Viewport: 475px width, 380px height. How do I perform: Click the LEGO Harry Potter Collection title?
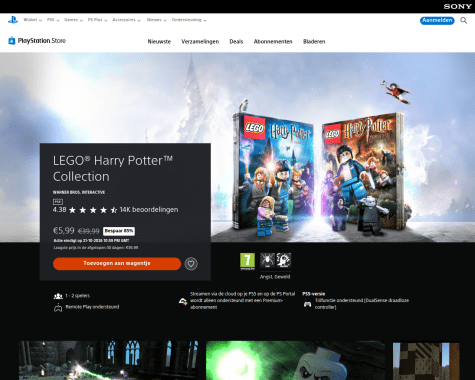click(113, 168)
